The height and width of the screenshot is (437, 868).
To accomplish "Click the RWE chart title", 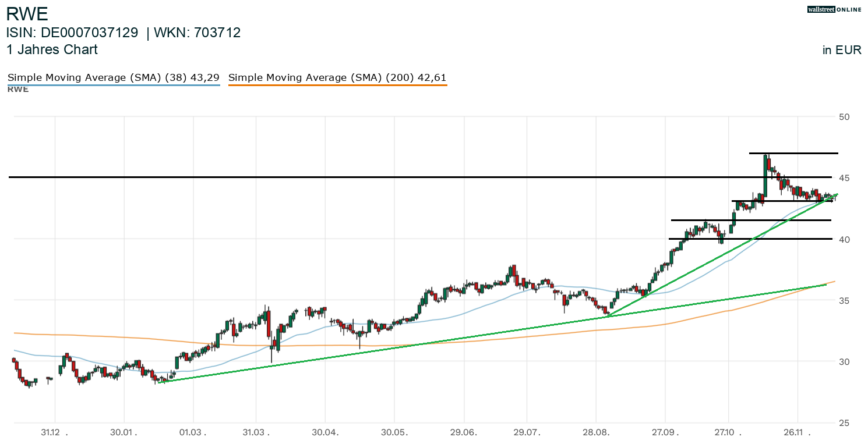I will (27, 13).
